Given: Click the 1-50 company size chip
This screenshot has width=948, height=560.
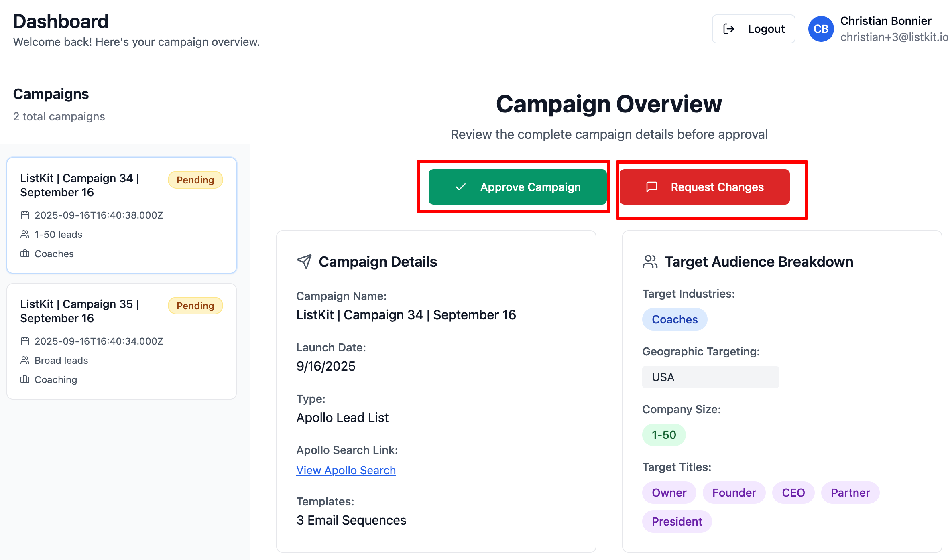Looking at the screenshot, I should coord(663,435).
